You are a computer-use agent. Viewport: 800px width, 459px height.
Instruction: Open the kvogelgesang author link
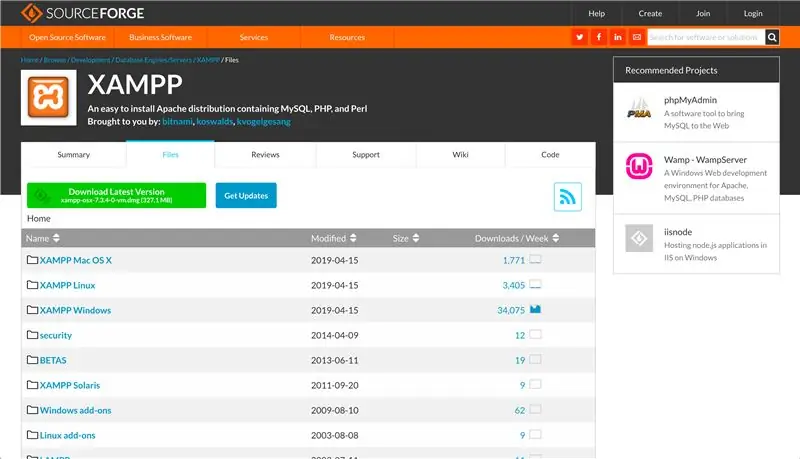click(264, 121)
